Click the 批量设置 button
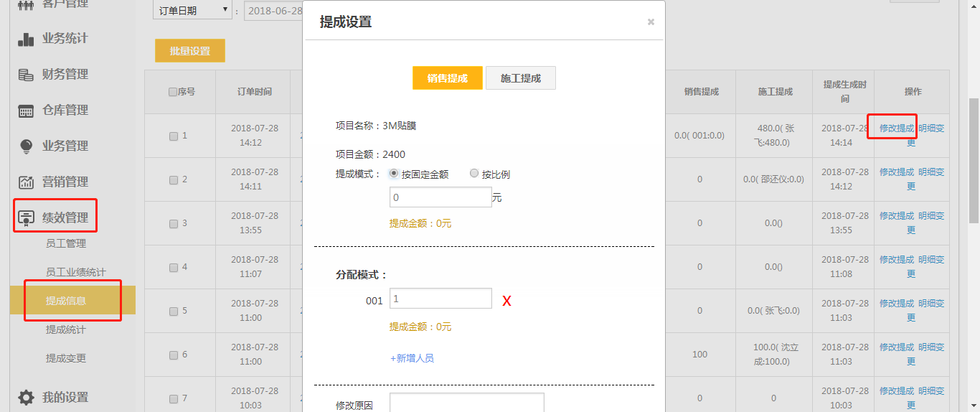This screenshot has width=980, height=412. click(190, 51)
